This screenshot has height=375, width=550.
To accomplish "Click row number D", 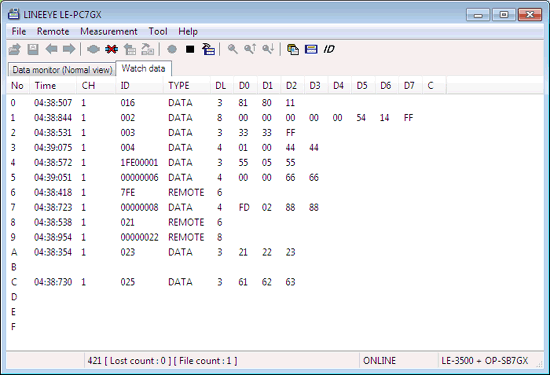I will click(14, 297).
